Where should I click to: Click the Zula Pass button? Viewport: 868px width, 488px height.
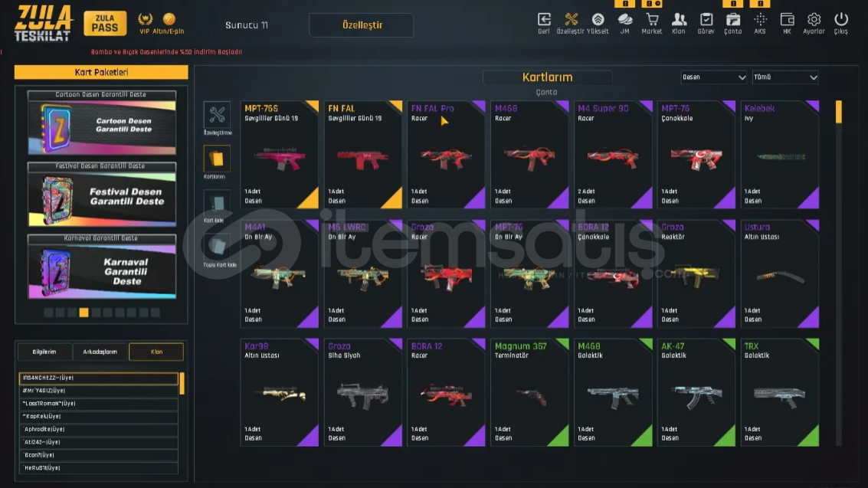pyautogui.click(x=105, y=23)
